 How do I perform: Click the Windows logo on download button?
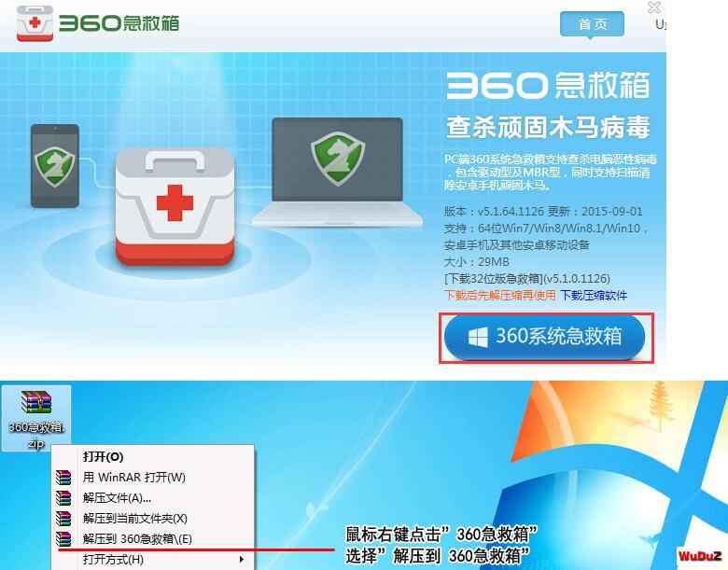click(x=478, y=337)
